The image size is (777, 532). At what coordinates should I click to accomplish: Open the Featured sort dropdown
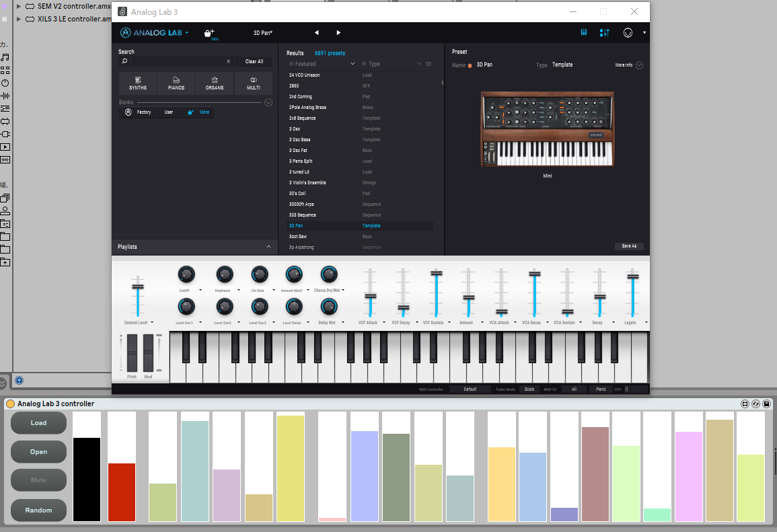(x=322, y=64)
